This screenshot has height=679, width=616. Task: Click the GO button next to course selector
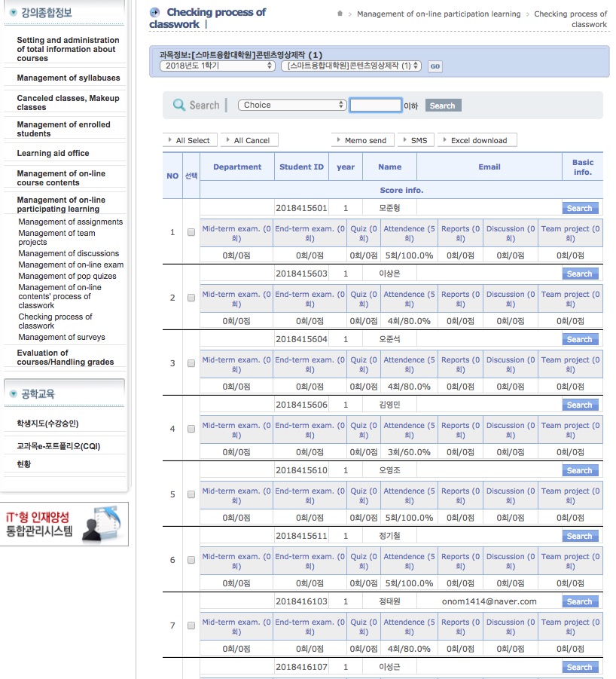435,66
